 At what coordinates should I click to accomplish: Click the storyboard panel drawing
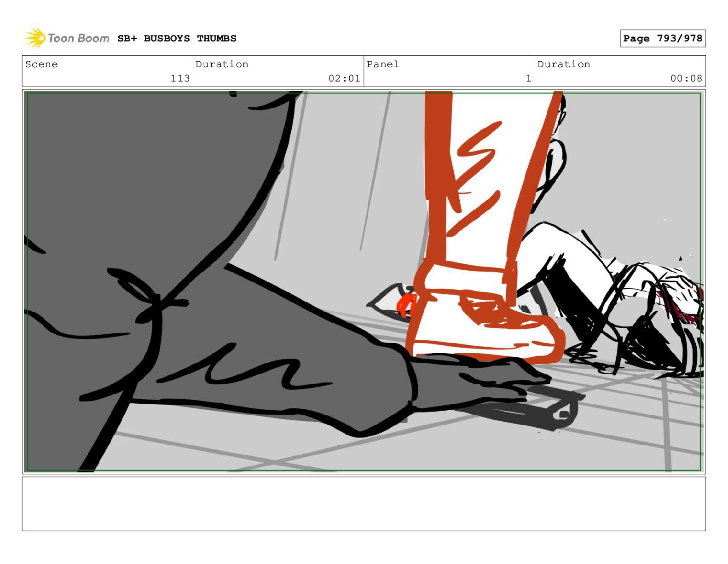click(364, 282)
